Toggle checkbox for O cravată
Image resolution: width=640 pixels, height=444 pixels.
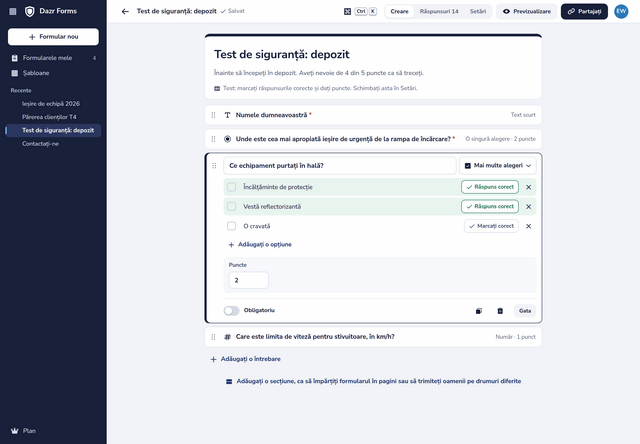(x=231, y=226)
